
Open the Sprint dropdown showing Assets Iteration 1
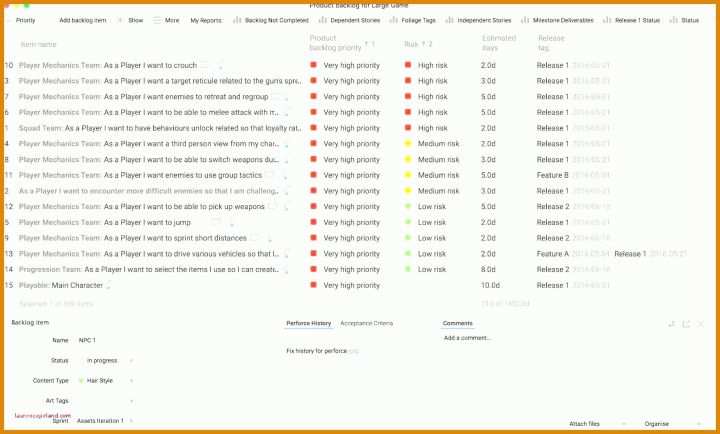pyautogui.click(x=105, y=421)
